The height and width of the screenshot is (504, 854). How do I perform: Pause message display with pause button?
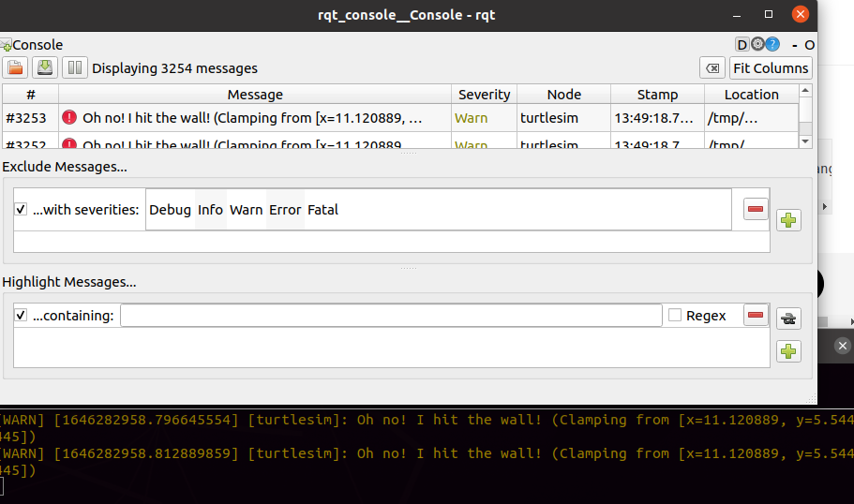click(75, 68)
